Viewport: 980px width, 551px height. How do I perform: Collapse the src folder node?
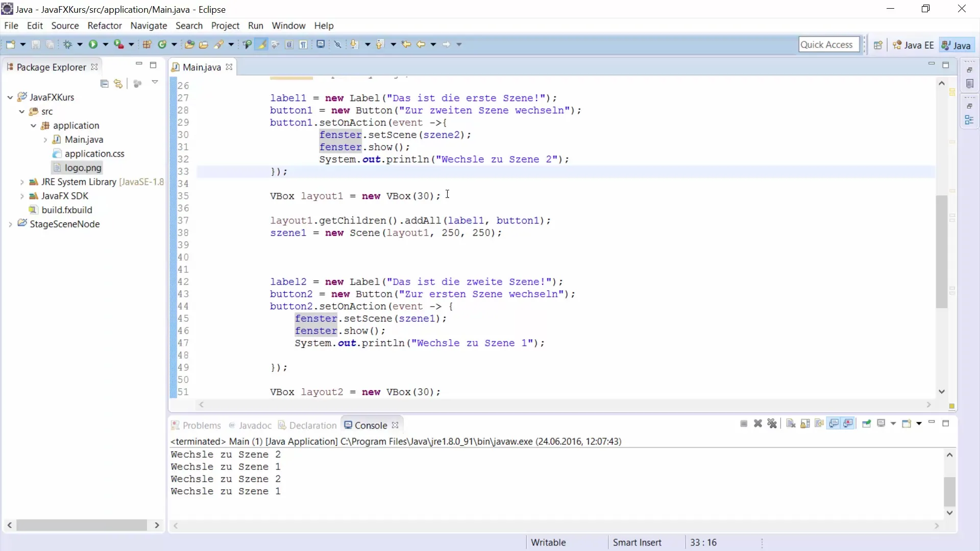pos(21,111)
